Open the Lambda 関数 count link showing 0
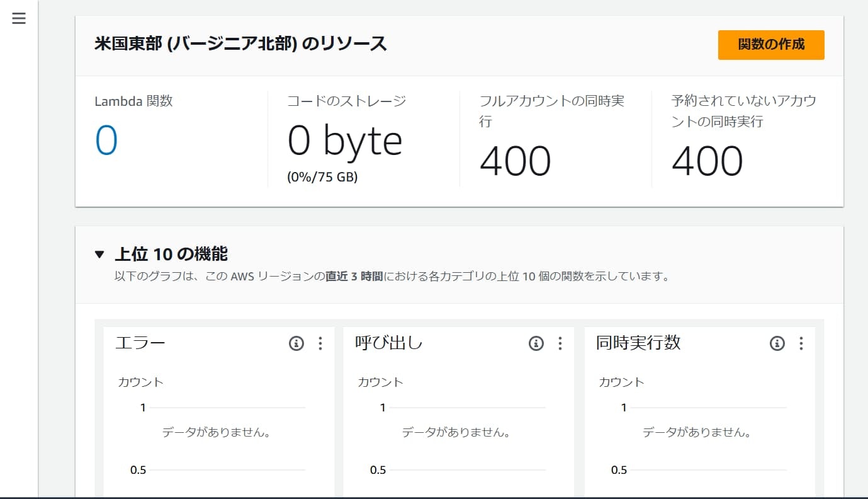The image size is (868, 499). 106,140
